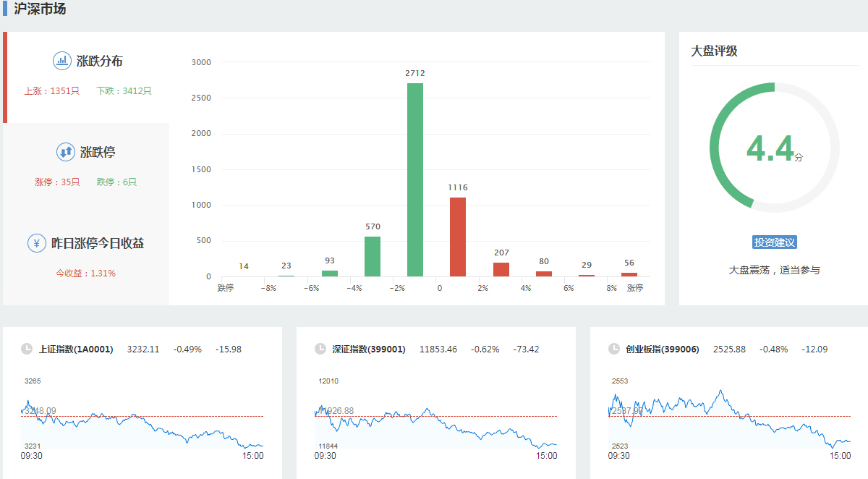Image resolution: width=868 pixels, height=479 pixels.
Task: Click clock icon beside 上证指数
Action: tap(27, 349)
